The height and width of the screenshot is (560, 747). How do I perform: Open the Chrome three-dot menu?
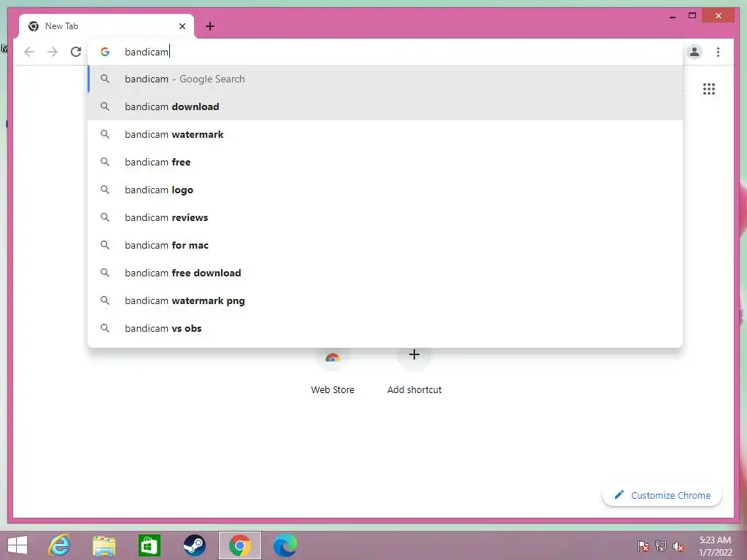click(718, 52)
